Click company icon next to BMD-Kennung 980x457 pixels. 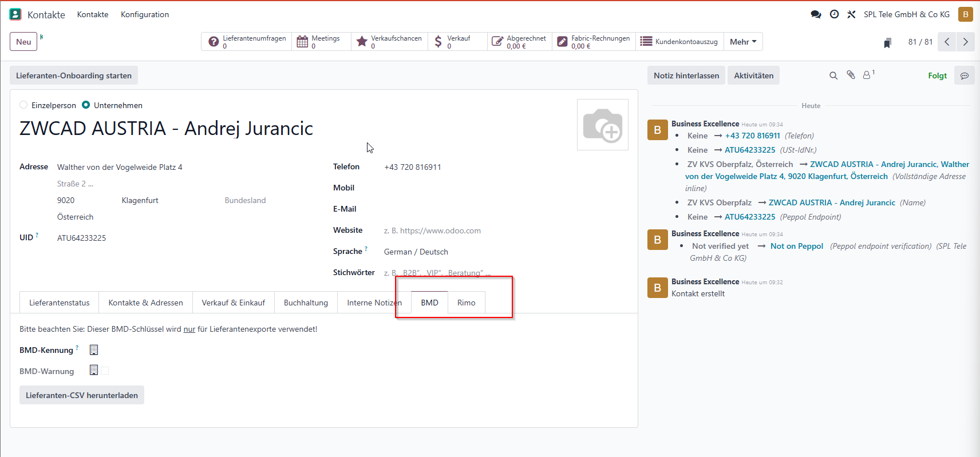click(94, 349)
